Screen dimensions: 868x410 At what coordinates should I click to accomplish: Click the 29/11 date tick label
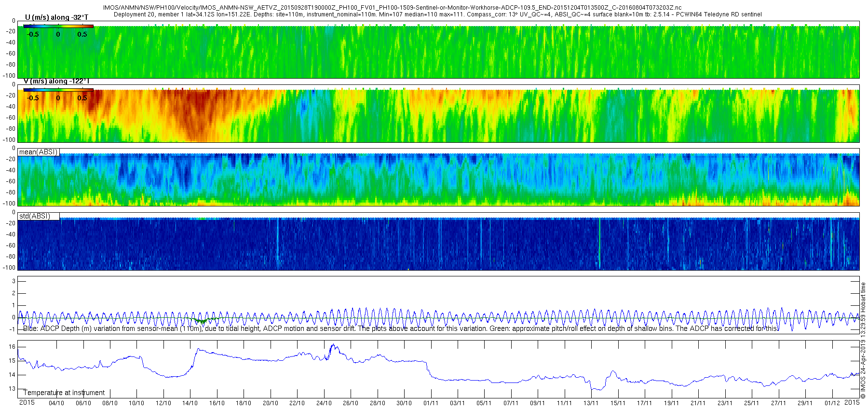pos(805,403)
